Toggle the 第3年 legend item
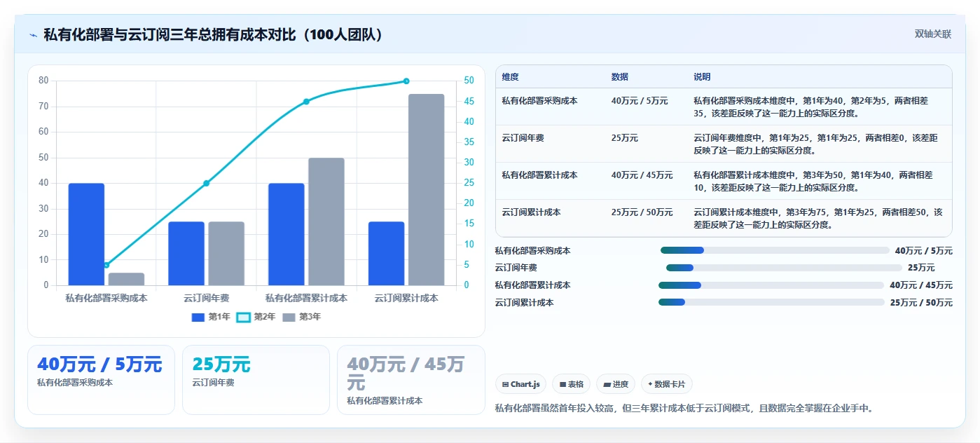This screenshot has width=980, height=443. [x=301, y=317]
